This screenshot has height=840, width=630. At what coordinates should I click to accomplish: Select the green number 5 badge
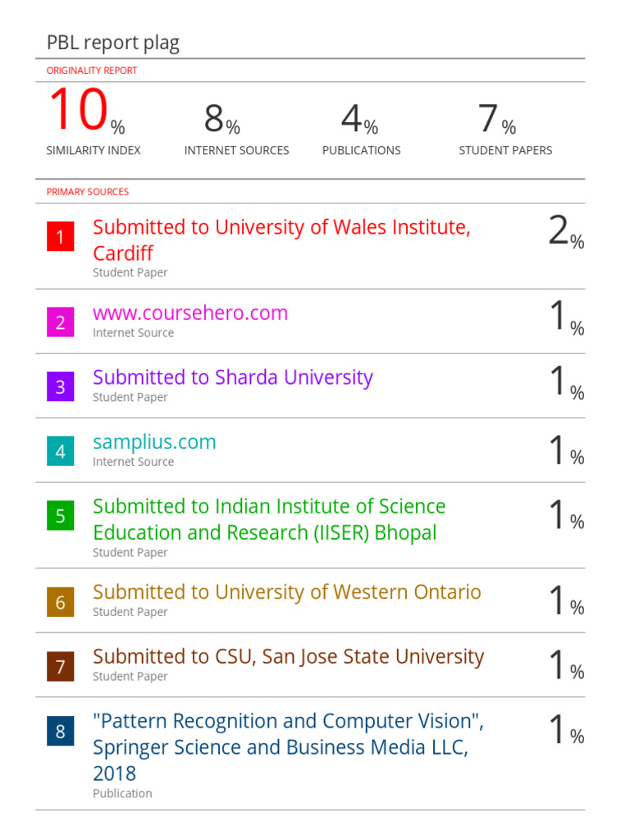pyautogui.click(x=60, y=516)
